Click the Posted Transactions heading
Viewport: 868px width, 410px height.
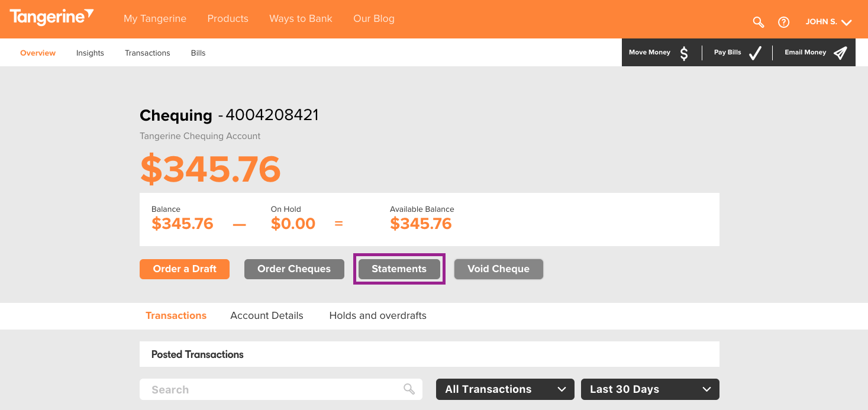coord(198,354)
